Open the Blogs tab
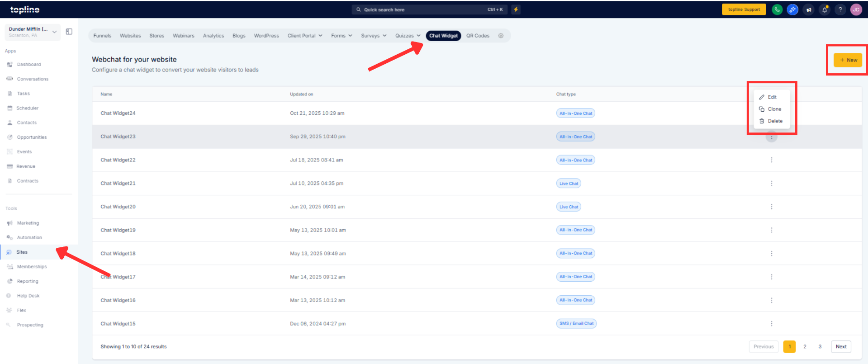This screenshot has height=364, width=868. coord(239,36)
